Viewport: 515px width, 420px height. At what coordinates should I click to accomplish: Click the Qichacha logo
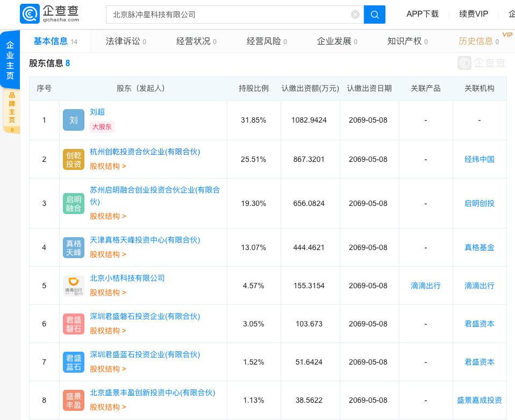[x=49, y=14]
